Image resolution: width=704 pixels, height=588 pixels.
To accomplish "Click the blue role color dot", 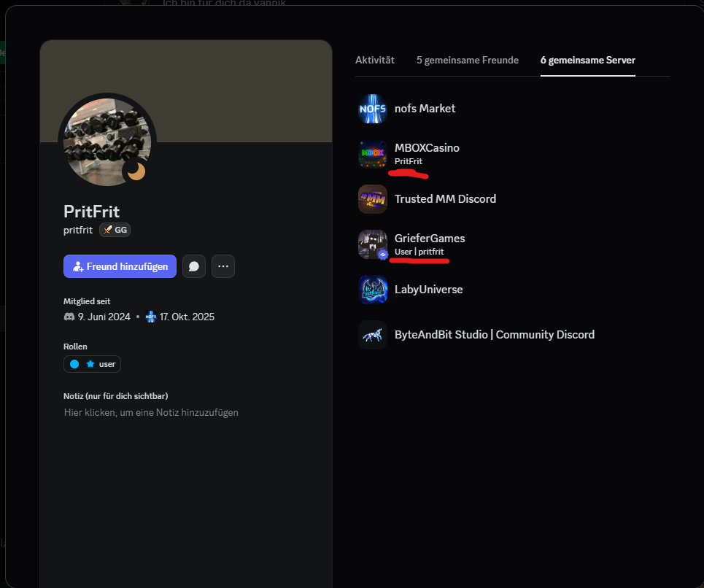I will 74,364.
